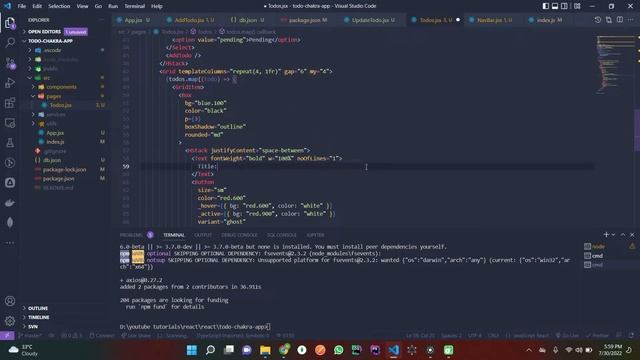640x360 pixels.
Task: Maximize the terminal panel with the chevron up
Action: tap(623, 235)
